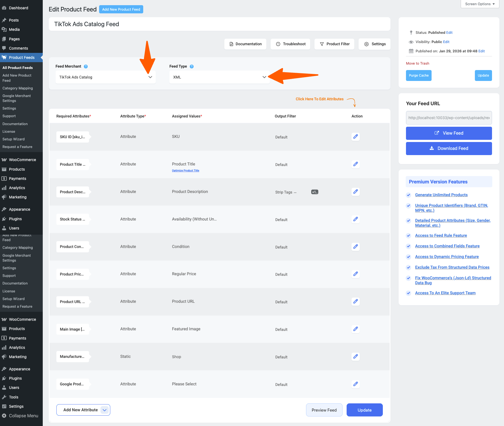The height and width of the screenshot is (426, 504).
Task: Open Troubleshoot panel
Action: [290, 44]
